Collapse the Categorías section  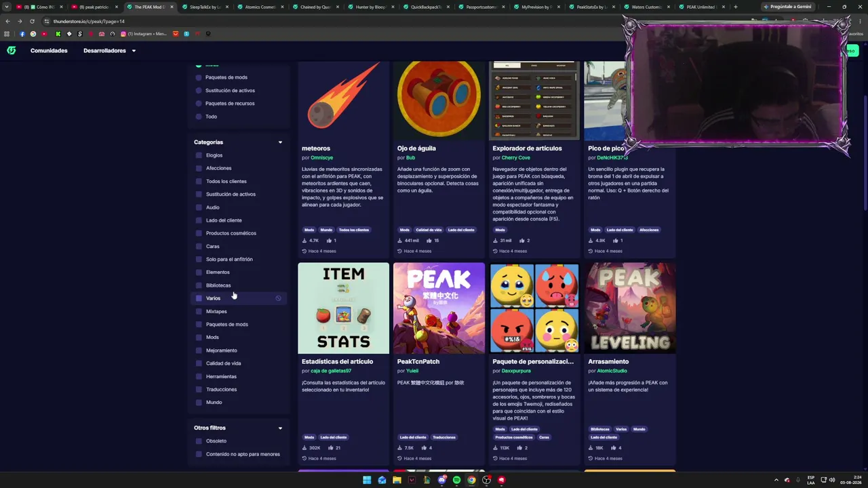tap(280, 142)
